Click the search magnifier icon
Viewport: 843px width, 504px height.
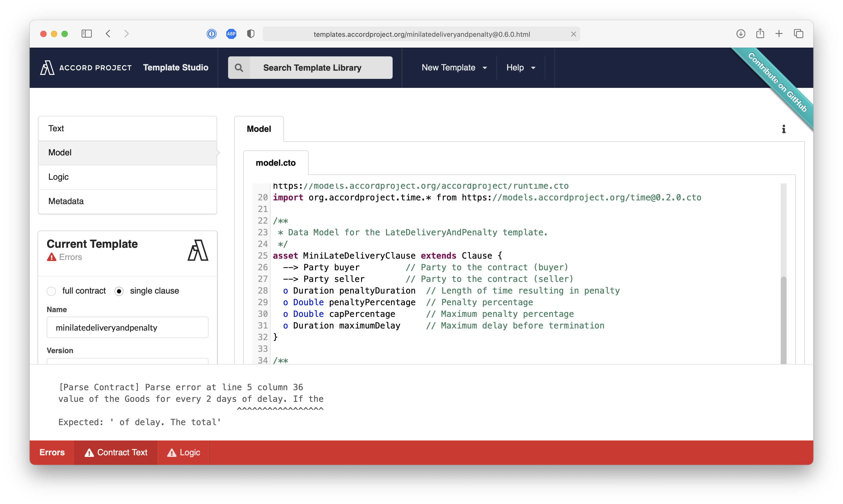[x=239, y=68]
